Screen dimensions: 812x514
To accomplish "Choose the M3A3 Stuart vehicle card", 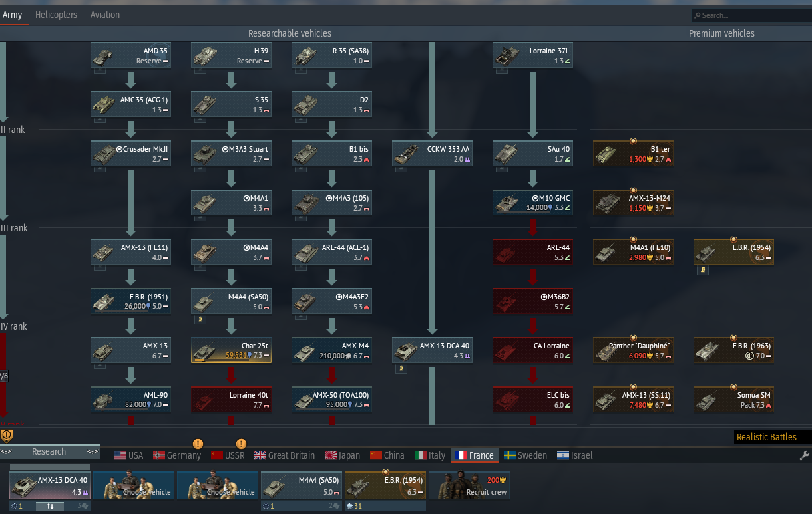I will coord(232,154).
